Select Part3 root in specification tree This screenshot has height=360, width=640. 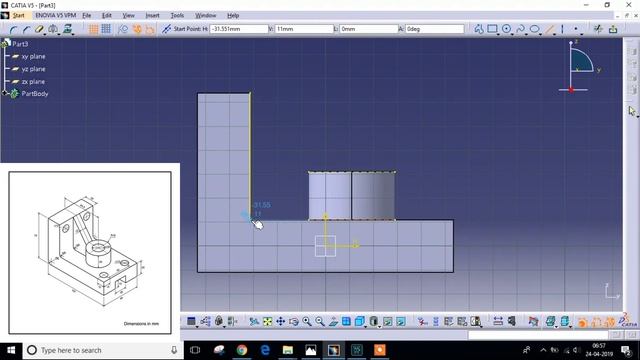20,44
